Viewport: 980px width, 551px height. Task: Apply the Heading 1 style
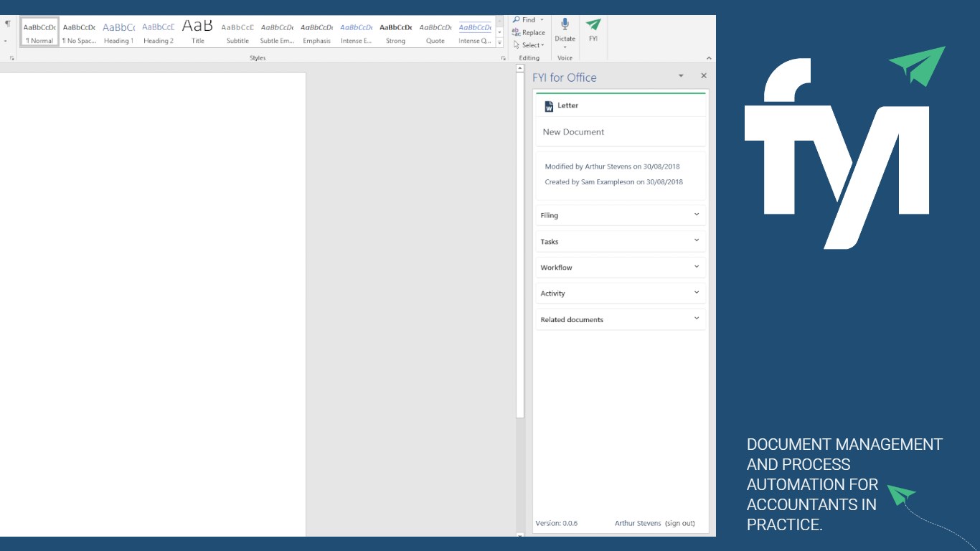[118, 32]
